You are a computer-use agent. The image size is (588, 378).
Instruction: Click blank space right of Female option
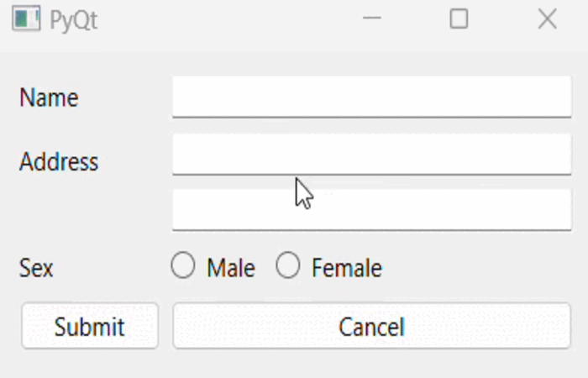[x=479, y=268]
